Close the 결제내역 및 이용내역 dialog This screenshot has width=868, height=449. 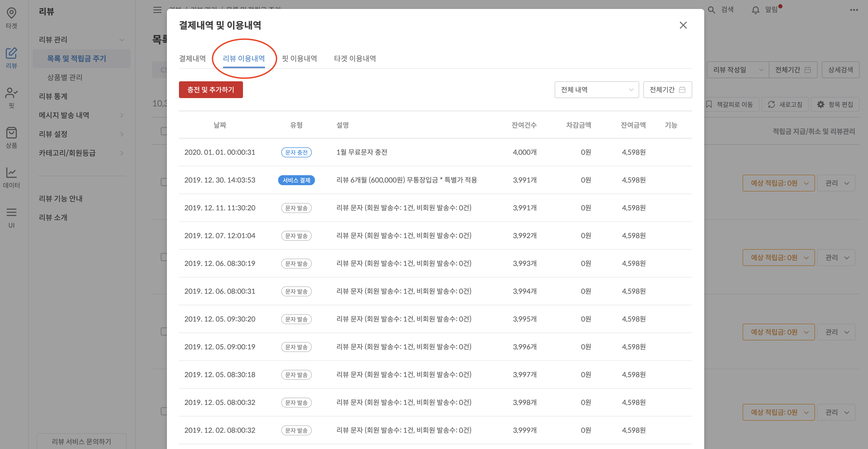pyautogui.click(x=683, y=25)
